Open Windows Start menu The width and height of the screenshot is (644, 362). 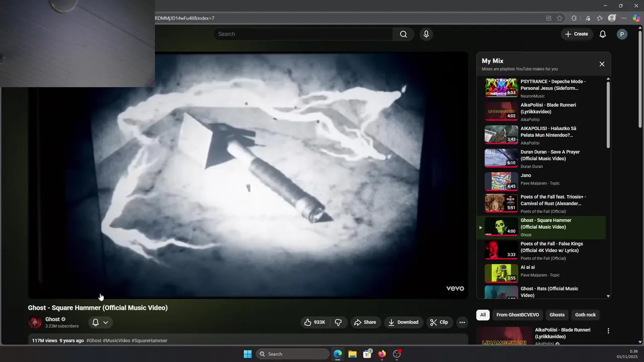(248, 354)
